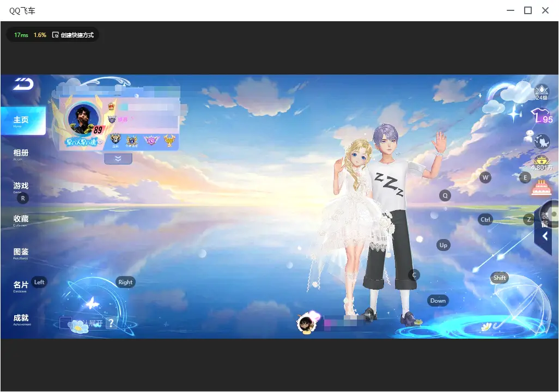Screen dimensions: 559x392
Task: Click the partner avatar below the characters
Action: (x=306, y=323)
